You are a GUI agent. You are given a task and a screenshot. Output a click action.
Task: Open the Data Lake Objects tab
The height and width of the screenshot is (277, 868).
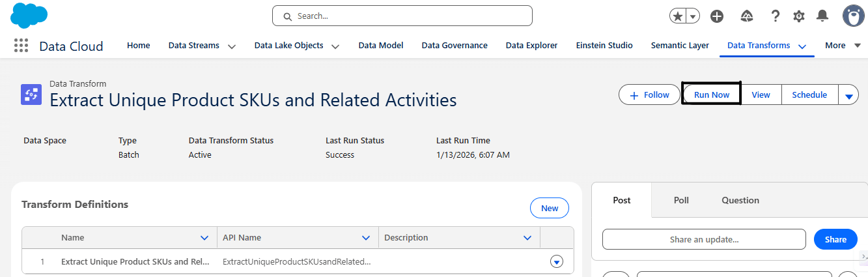(288, 46)
